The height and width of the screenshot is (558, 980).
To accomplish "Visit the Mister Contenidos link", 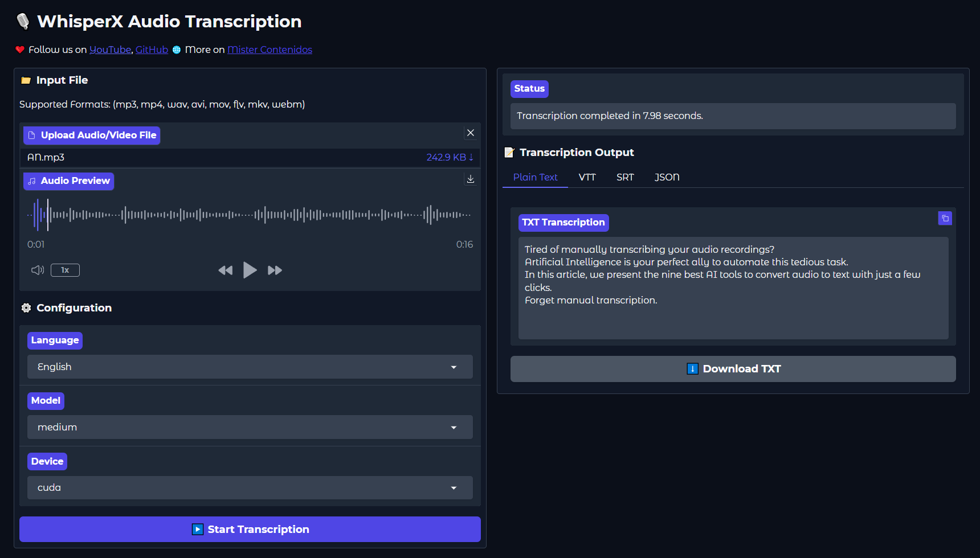I will pyautogui.click(x=269, y=50).
